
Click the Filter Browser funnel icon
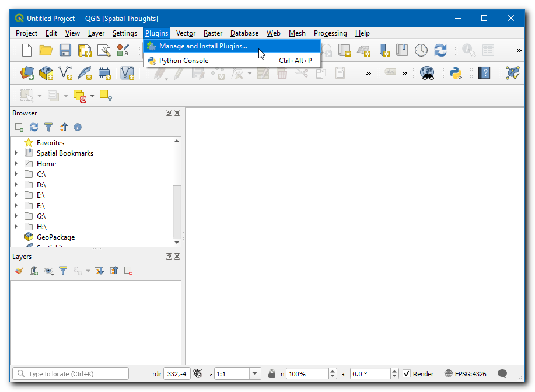coord(48,127)
